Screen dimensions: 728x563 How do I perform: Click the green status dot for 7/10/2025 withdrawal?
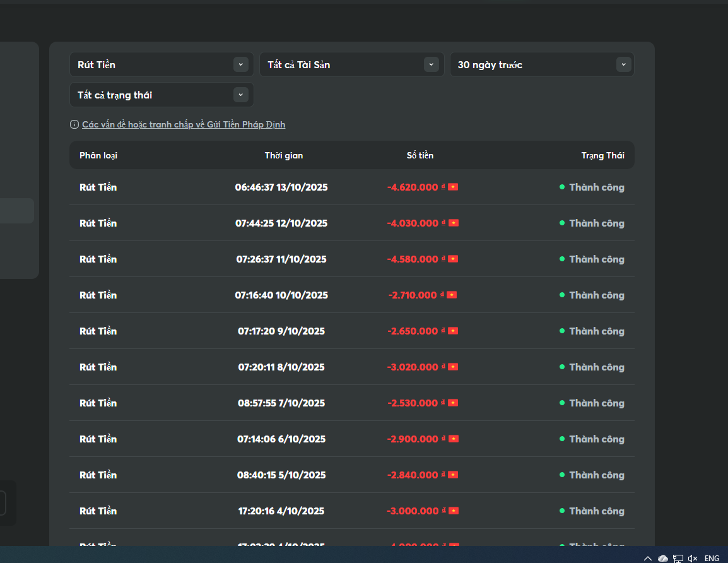562,403
